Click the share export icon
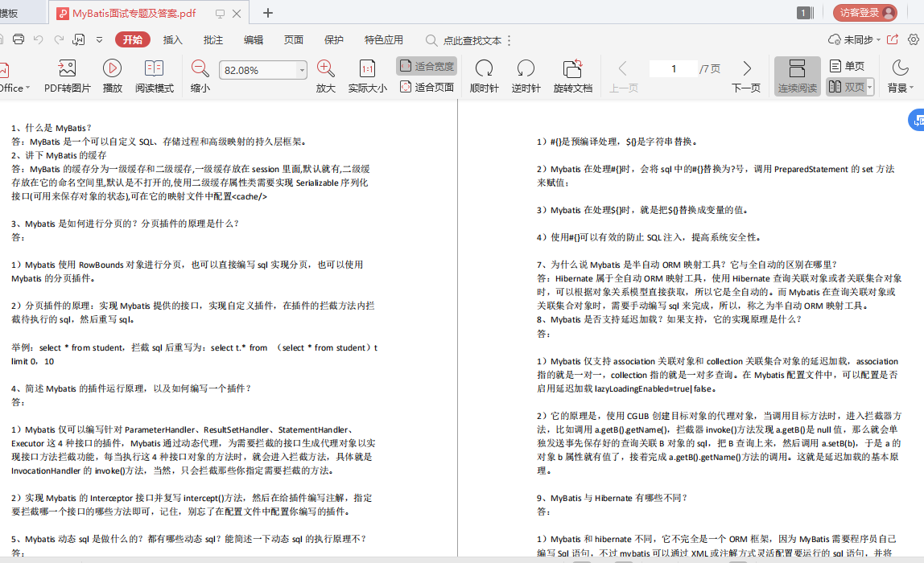Image resolution: width=924 pixels, height=563 pixels. (x=893, y=39)
